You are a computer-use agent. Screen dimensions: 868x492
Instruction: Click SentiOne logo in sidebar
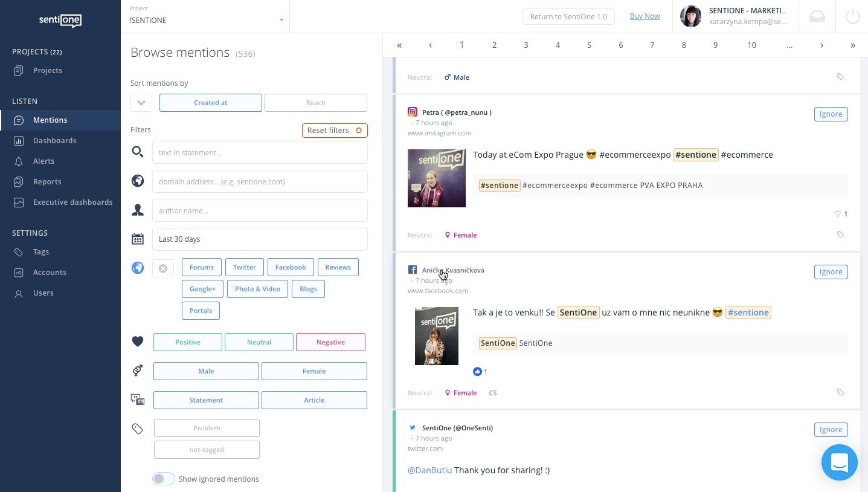(x=60, y=20)
